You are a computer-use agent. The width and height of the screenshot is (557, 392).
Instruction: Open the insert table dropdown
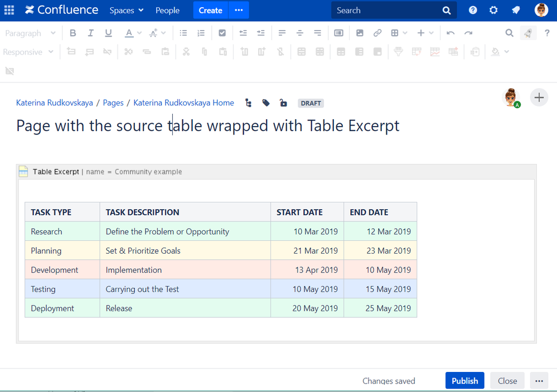pyautogui.click(x=399, y=33)
